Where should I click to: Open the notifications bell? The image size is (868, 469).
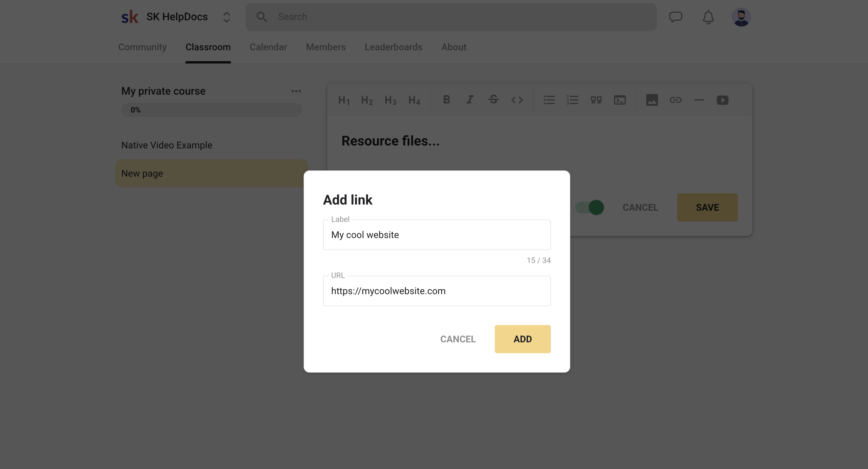click(x=708, y=17)
